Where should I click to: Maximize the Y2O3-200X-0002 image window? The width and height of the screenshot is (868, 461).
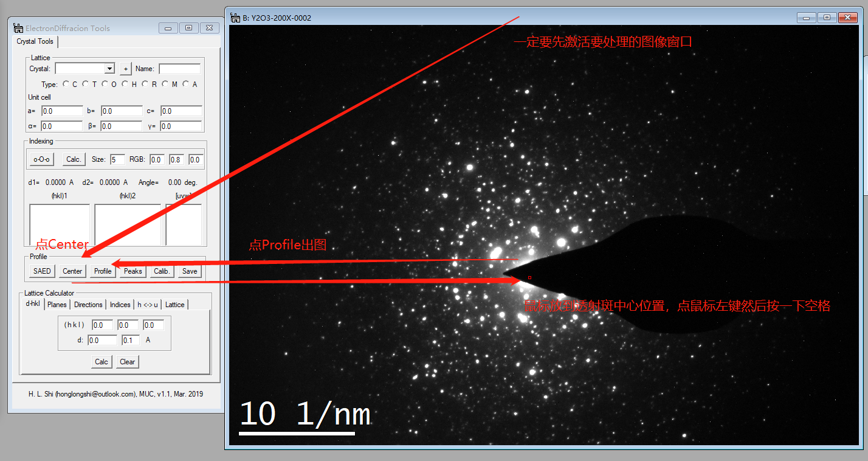[827, 18]
